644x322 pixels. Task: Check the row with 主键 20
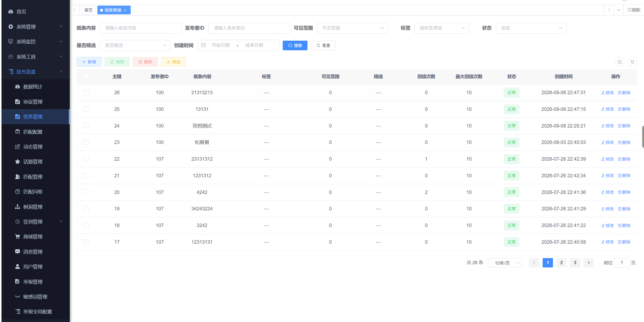coord(86,192)
